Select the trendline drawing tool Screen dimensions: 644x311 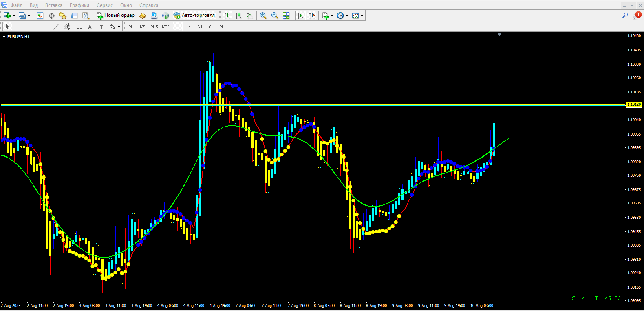click(x=56, y=27)
